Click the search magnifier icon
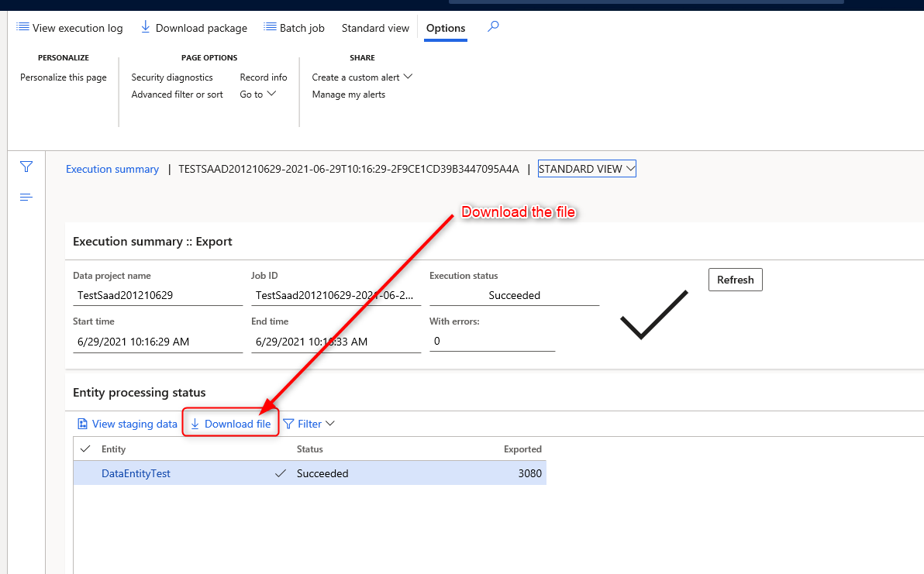924x574 pixels. pyautogui.click(x=493, y=26)
